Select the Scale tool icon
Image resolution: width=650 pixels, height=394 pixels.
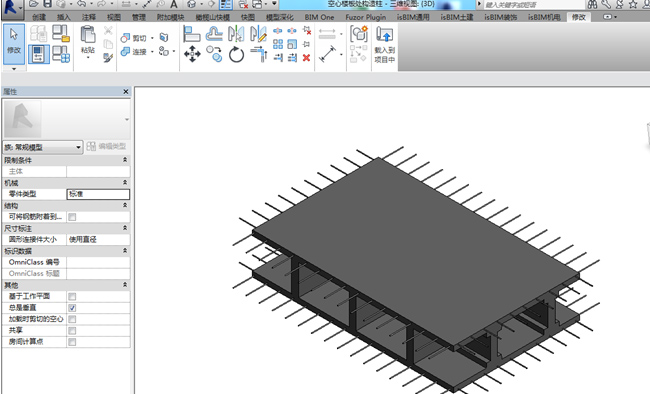pos(292,44)
